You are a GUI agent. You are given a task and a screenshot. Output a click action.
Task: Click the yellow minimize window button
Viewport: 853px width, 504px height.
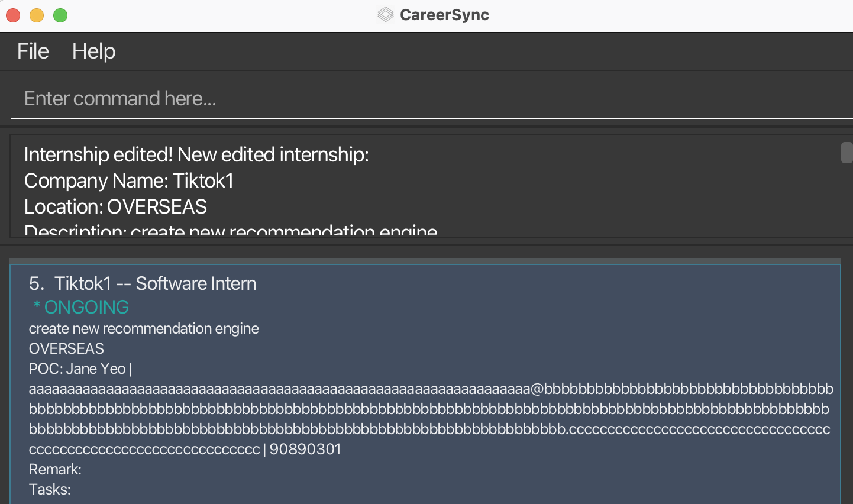[37, 15]
